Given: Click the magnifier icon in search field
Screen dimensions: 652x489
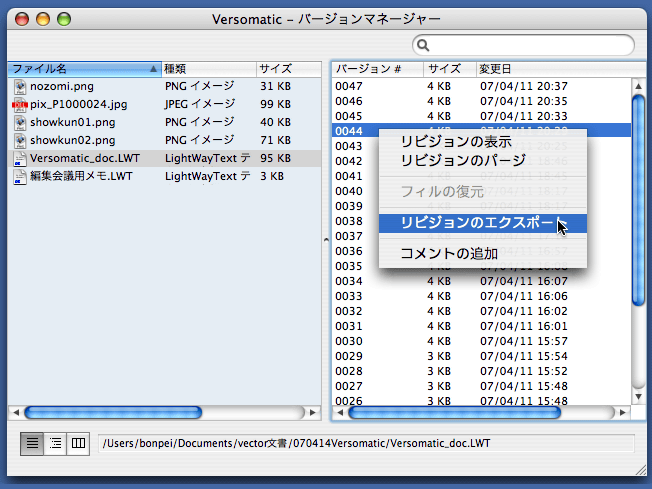Looking at the screenshot, I should [423, 45].
